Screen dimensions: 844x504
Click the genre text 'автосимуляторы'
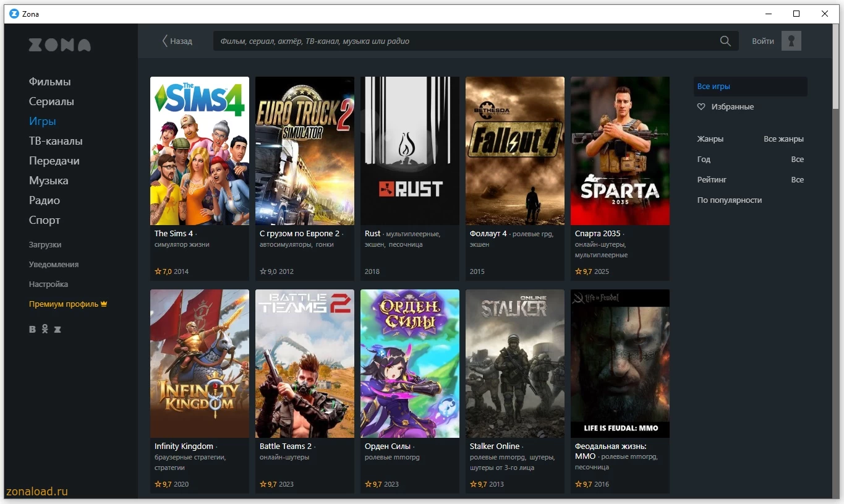(286, 245)
